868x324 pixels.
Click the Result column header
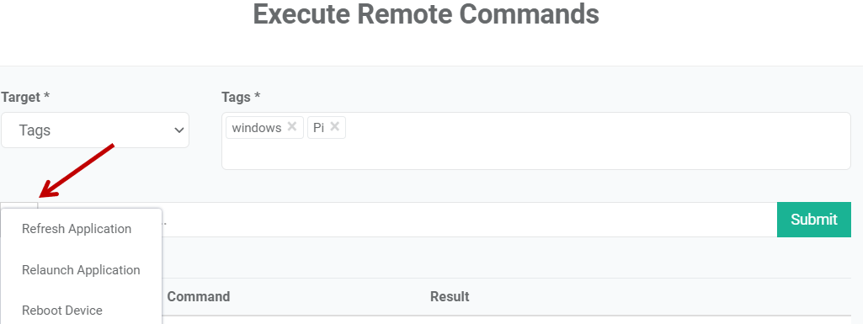click(450, 296)
